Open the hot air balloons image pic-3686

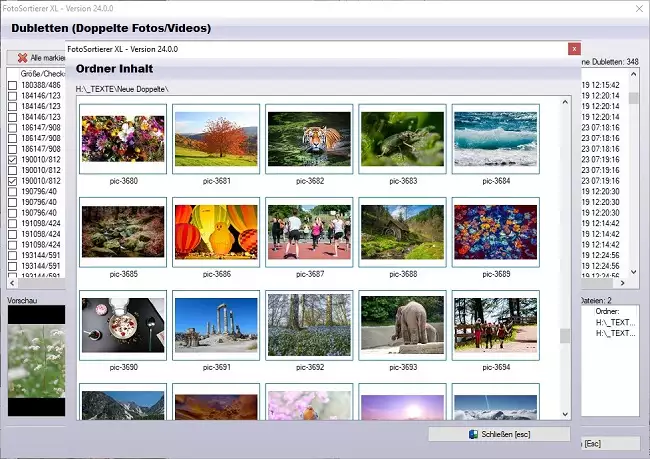(216, 232)
